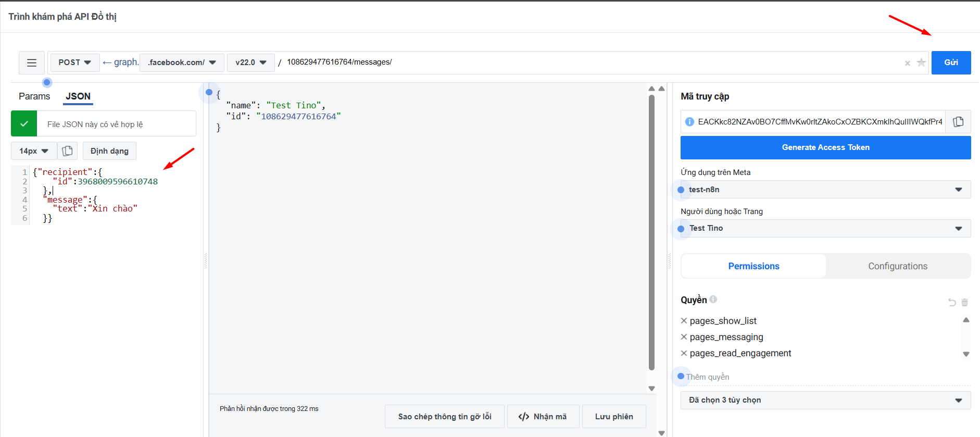Click the request path field with 108629477616764/messages/
Image resolution: width=980 pixels, height=437 pixels.
point(593,62)
